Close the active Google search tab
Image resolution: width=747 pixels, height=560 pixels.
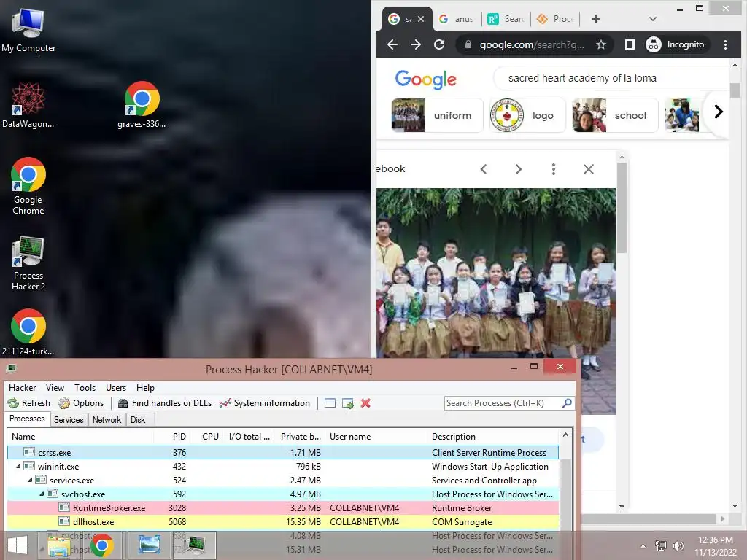click(421, 19)
